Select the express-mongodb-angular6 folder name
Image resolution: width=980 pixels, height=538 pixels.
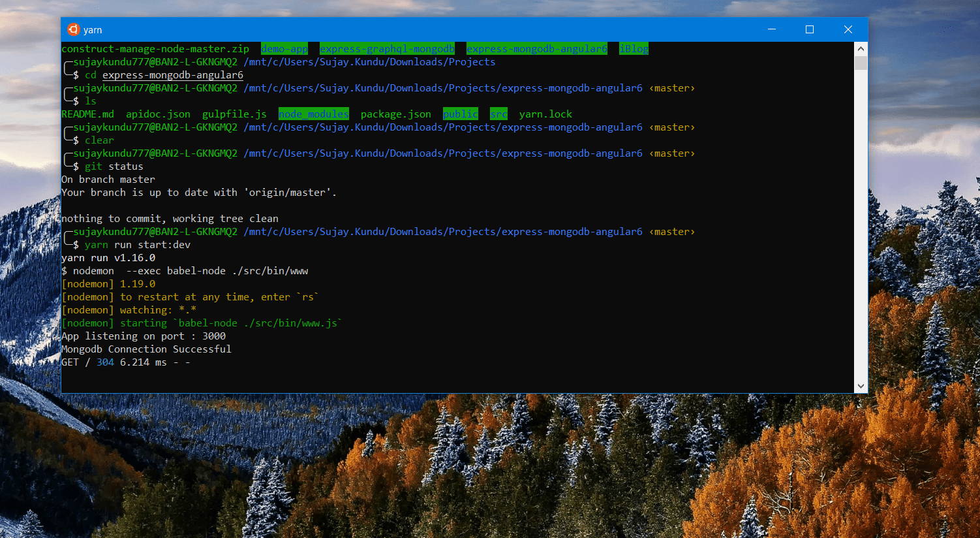point(536,48)
